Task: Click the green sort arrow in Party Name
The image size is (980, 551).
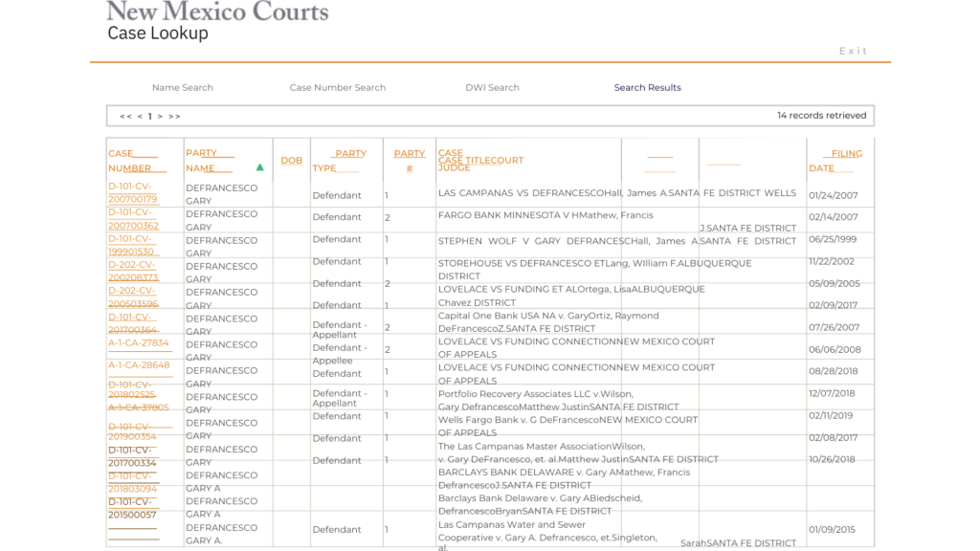Action: tap(259, 167)
